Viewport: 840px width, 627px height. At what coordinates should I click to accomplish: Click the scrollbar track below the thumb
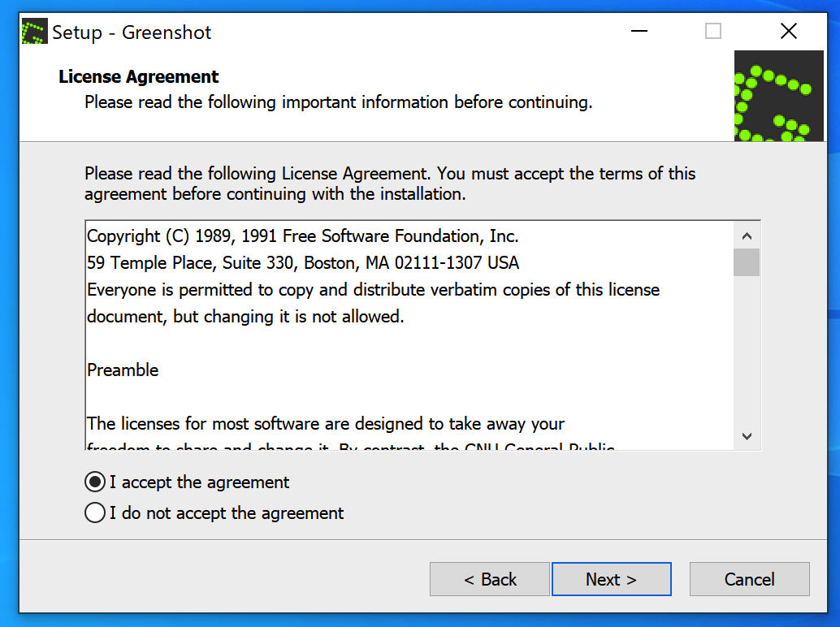[747, 357]
